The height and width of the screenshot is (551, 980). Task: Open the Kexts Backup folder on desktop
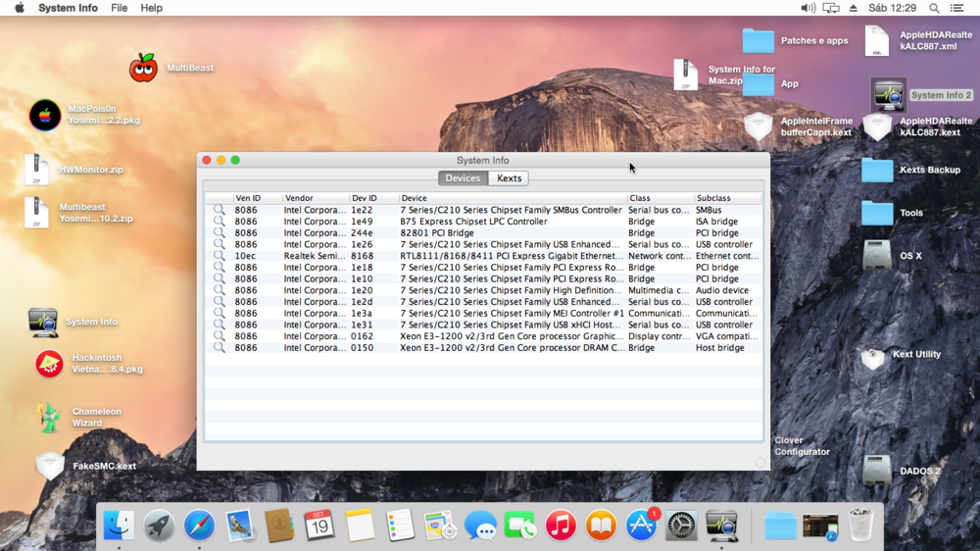pos(877,171)
